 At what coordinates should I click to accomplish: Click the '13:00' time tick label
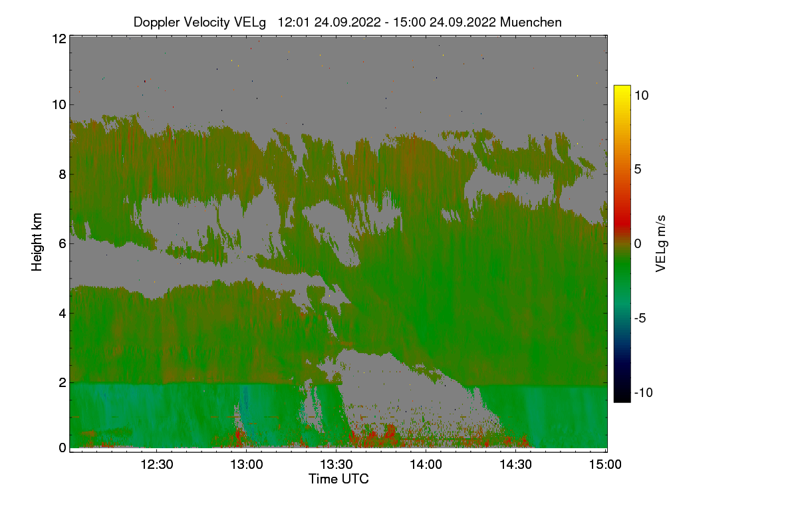(x=246, y=465)
